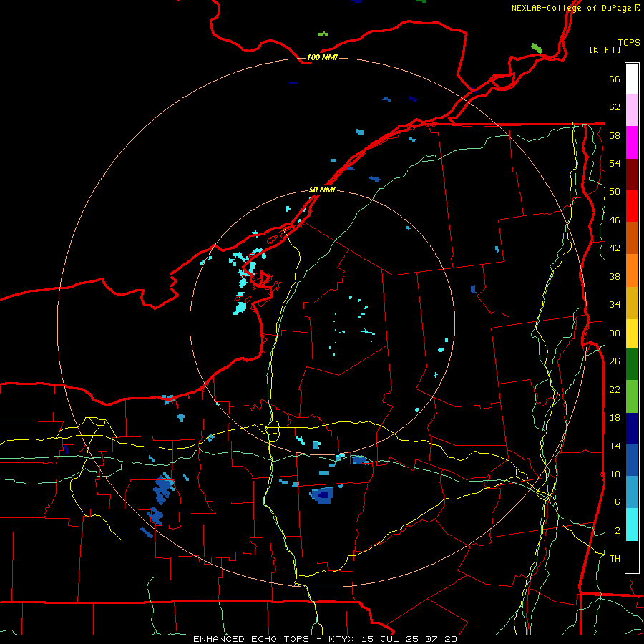Click the gold 34 kft legend swatch
The height and width of the screenshot is (644, 644).
(x=632, y=302)
